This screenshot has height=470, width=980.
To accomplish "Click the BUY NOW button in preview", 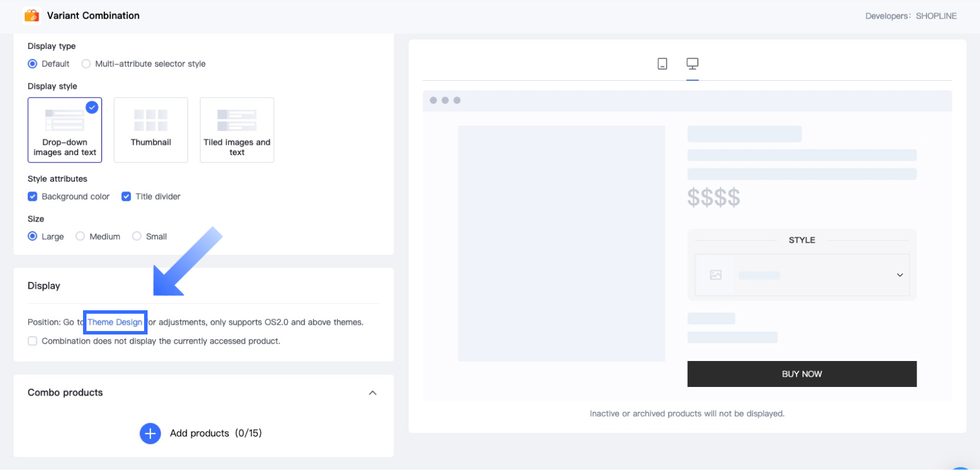I will coord(802,374).
